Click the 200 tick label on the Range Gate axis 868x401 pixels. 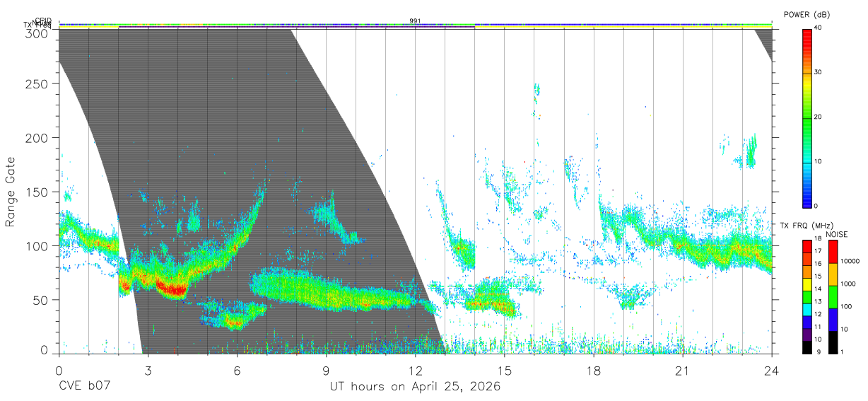37,138
